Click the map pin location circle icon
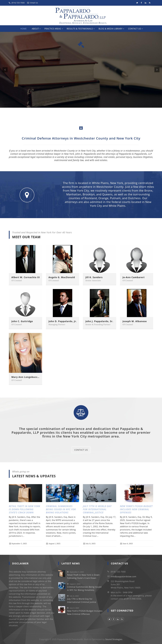Screen dimensions: 162x644 [27, 195]
